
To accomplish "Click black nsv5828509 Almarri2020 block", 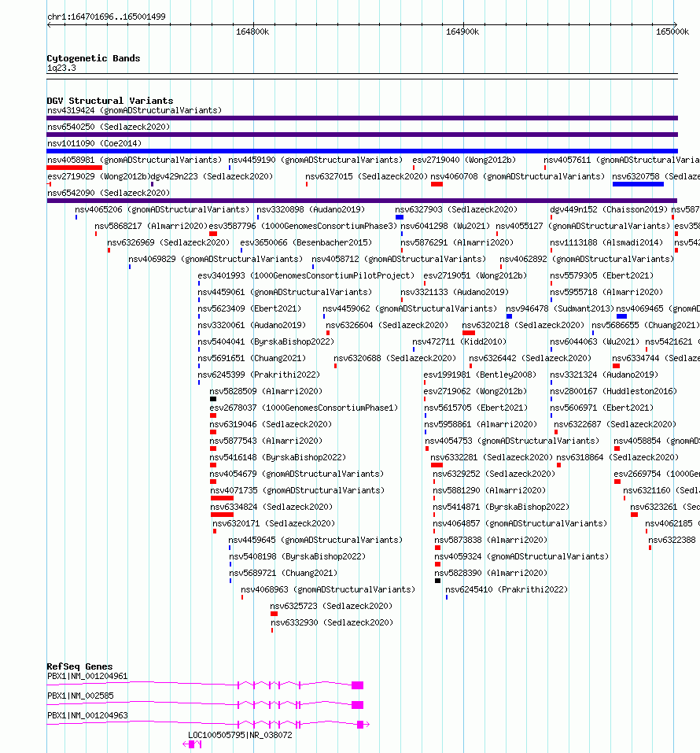I will click(213, 399).
